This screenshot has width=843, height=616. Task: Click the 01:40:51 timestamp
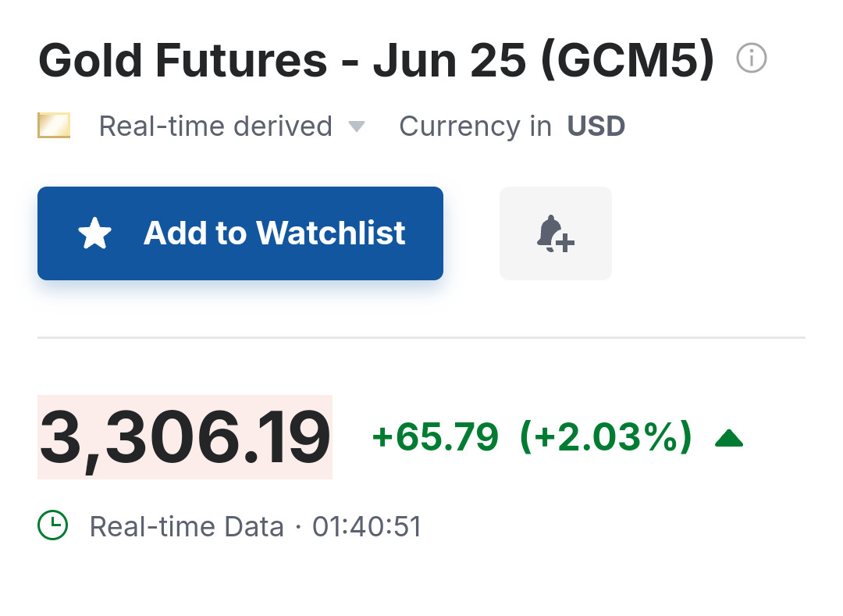367,527
